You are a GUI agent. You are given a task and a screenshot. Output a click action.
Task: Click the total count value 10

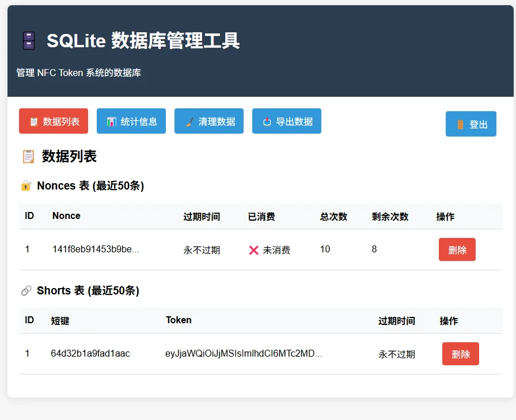point(325,249)
